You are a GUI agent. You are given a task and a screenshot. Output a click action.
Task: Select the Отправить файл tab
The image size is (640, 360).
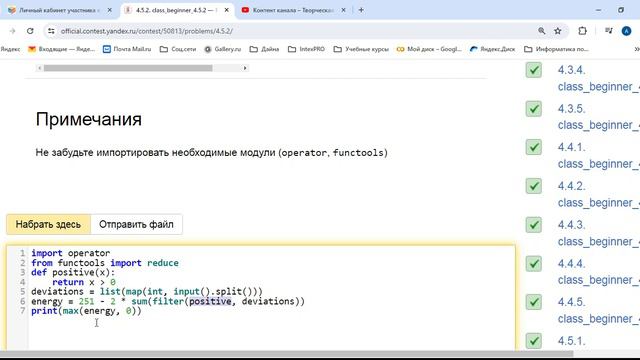click(x=136, y=224)
